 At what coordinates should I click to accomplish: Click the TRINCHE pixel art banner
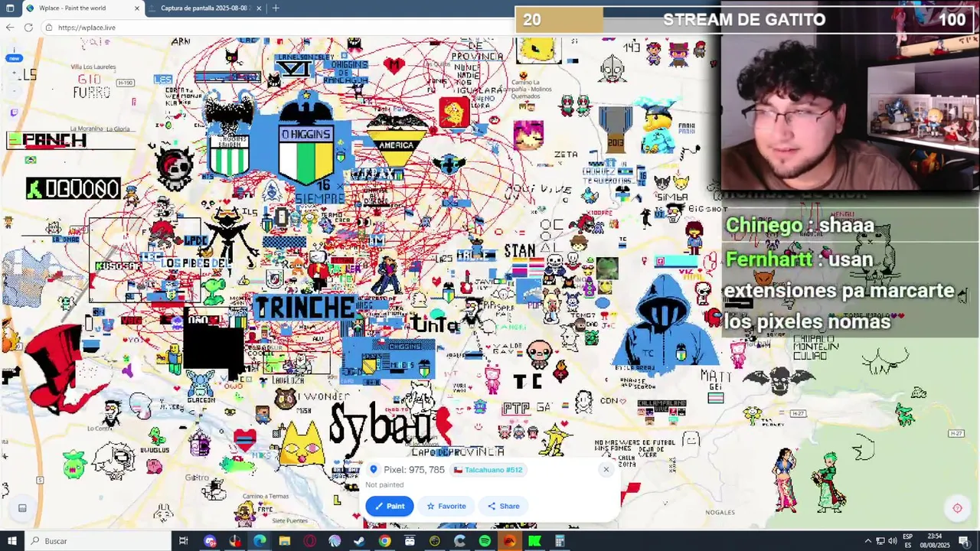305,308
